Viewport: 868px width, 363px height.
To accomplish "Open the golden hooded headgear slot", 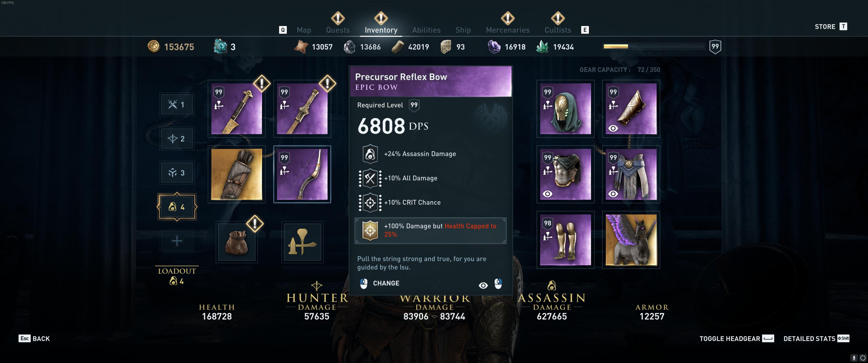I will (x=565, y=109).
